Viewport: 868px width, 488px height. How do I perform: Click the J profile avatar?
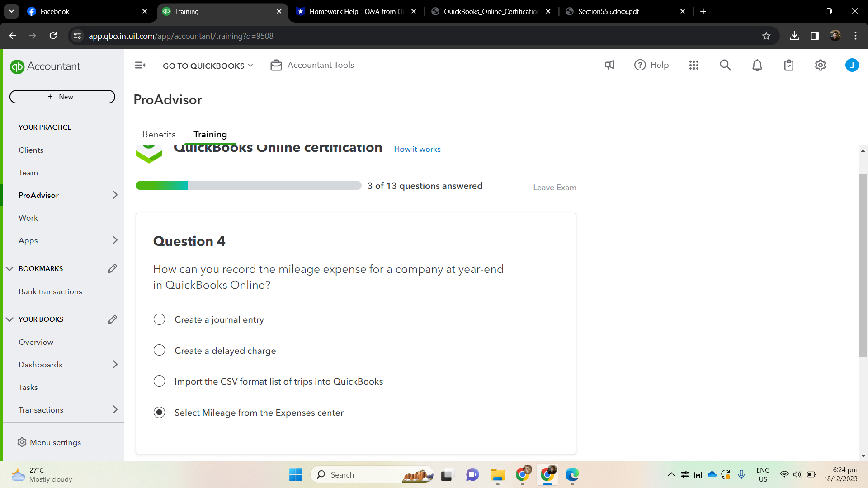pyautogui.click(x=852, y=65)
